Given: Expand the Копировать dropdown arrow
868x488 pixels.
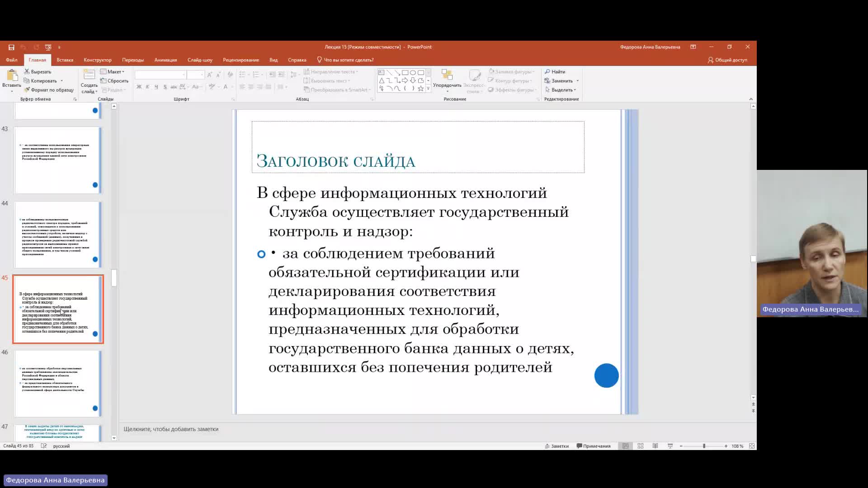Looking at the screenshot, I should point(61,81).
